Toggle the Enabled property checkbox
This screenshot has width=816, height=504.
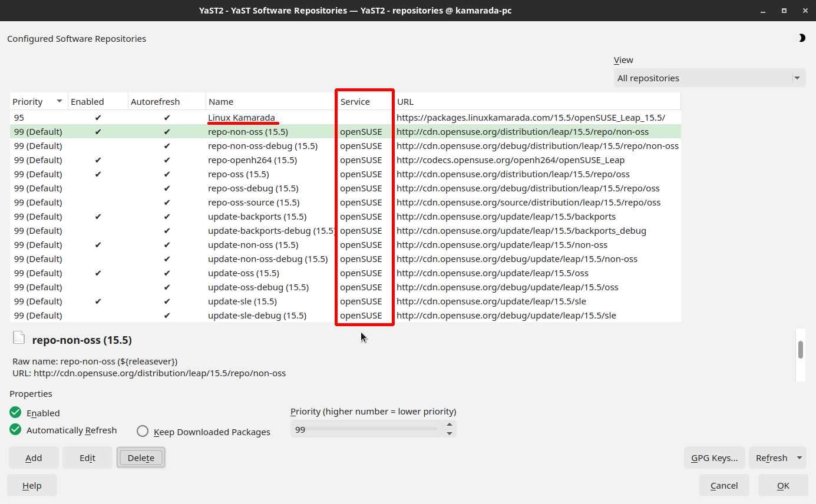[15, 413]
